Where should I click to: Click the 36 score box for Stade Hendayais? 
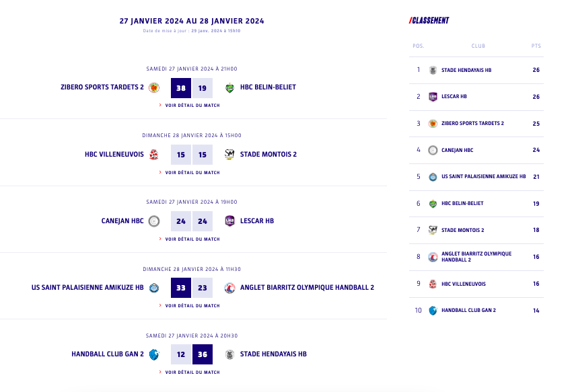[x=203, y=355]
